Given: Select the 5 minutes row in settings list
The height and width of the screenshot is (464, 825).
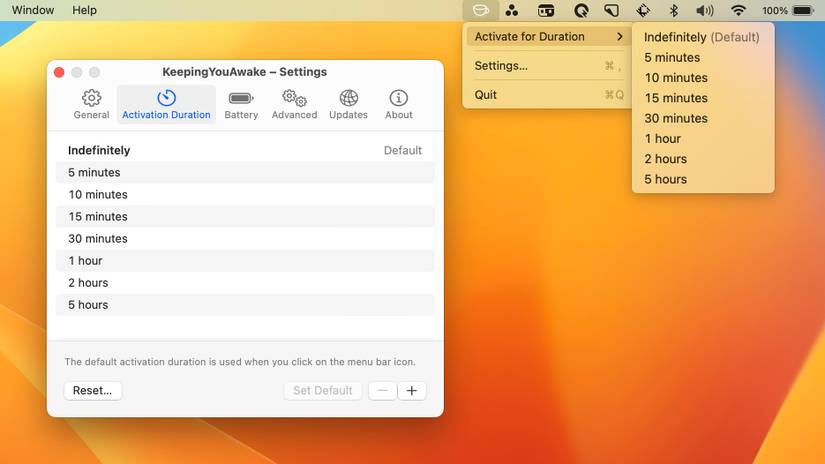Looking at the screenshot, I should [x=245, y=173].
